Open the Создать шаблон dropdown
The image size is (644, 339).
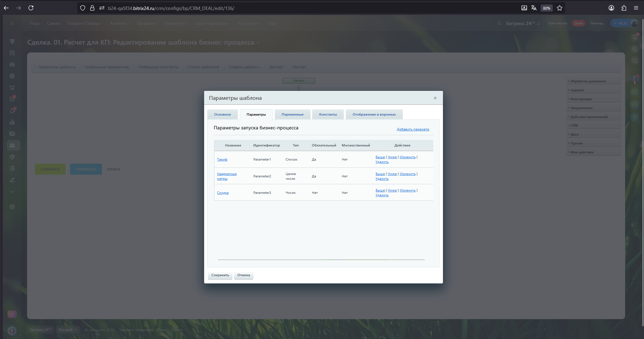pos(244,67)
